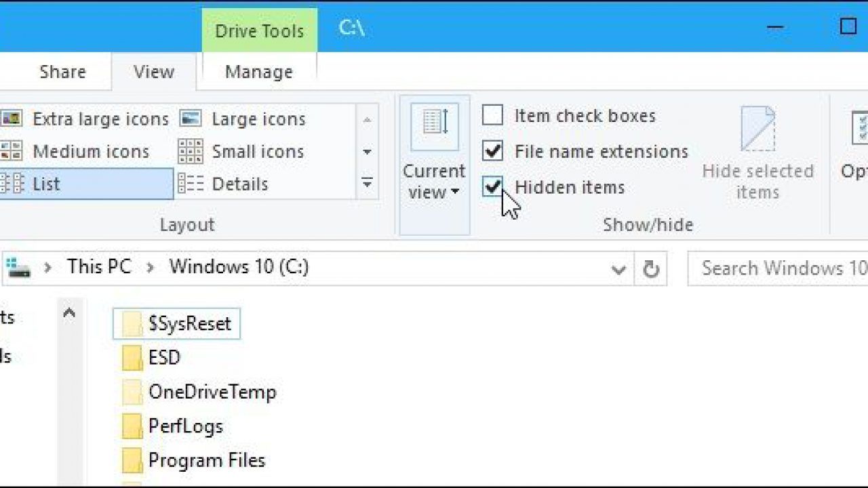Select the OneDriveTemp hidden folder
The width and height of the screenshot is (868, 488).
click(x=199, y=392)
